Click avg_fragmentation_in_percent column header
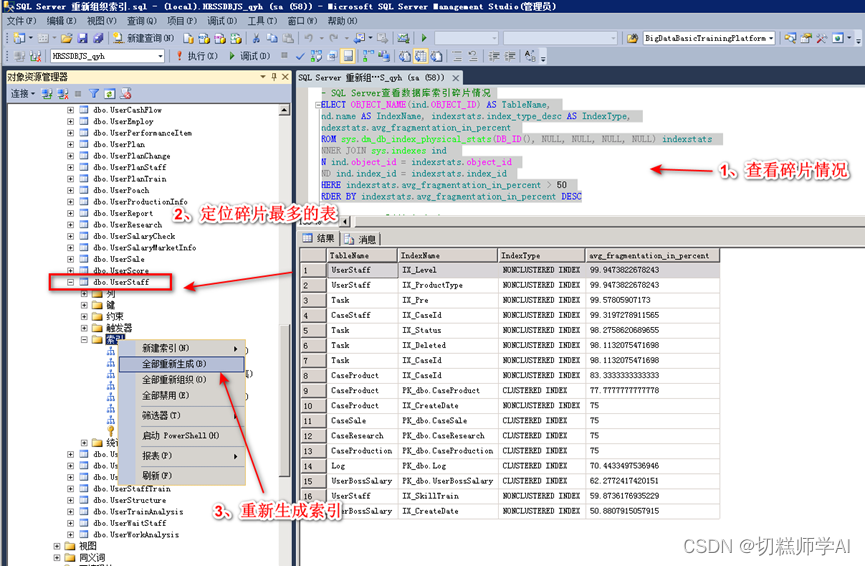This screenshot has height=566, width=865. click(653, 255)
